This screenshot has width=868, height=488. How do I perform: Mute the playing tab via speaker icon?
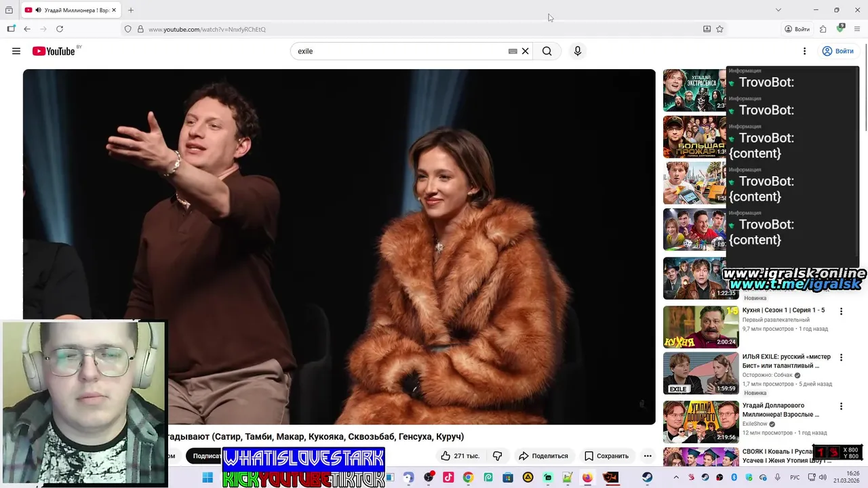pyautogui.click(x=38, y=10)
